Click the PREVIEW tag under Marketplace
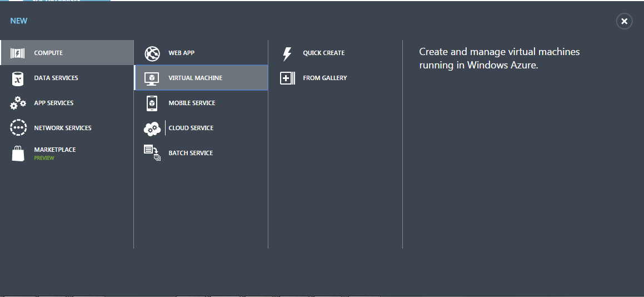The width and height of the screenshot is (644, 297). (44, 158)
